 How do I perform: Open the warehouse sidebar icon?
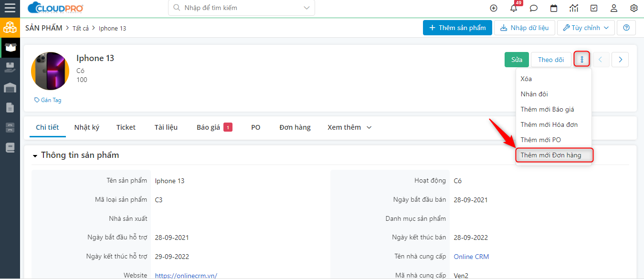[x=10, y=87]
